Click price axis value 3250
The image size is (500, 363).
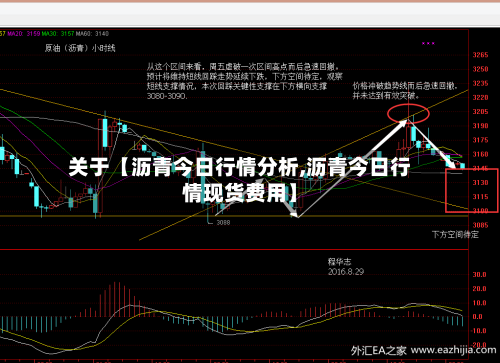pos(480,69)
